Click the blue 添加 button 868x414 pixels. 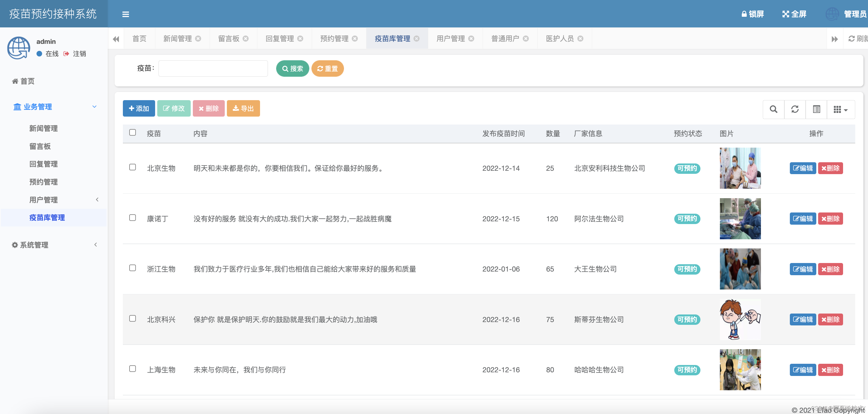pos(138,108)
